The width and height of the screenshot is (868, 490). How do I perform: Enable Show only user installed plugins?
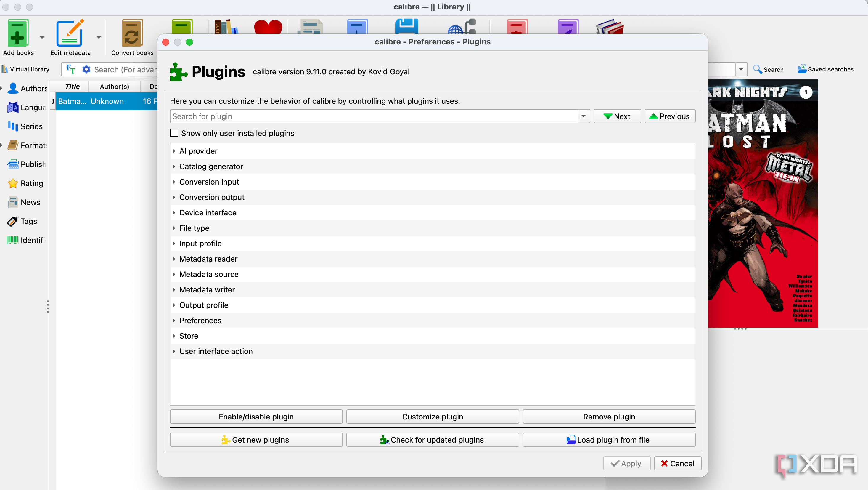tap(174, 133)
